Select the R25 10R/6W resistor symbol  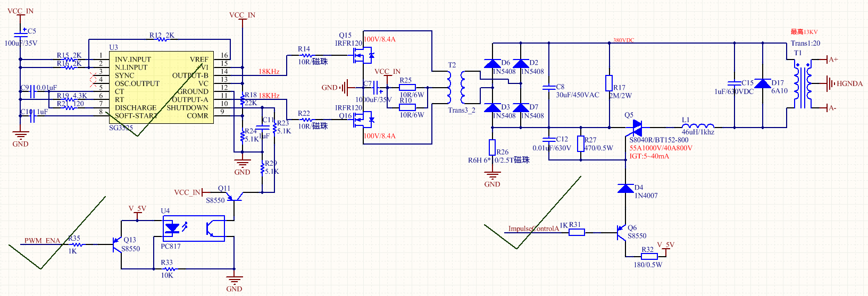(407, 88)
